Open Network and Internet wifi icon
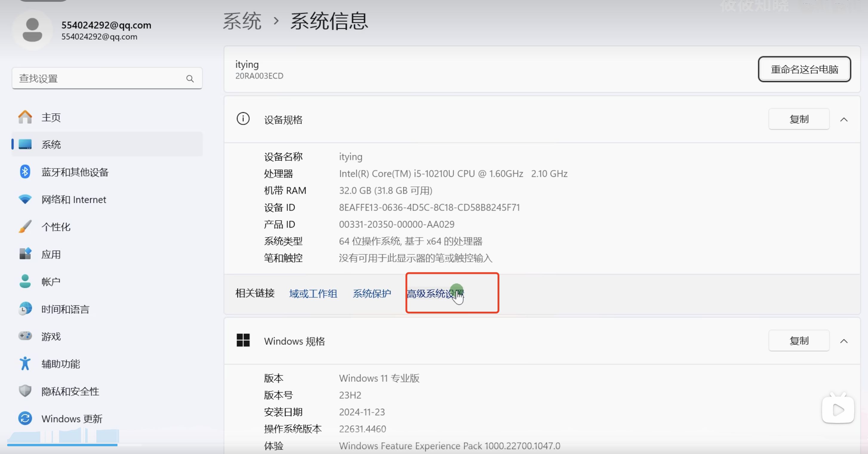868x454 pixels. 25,199
